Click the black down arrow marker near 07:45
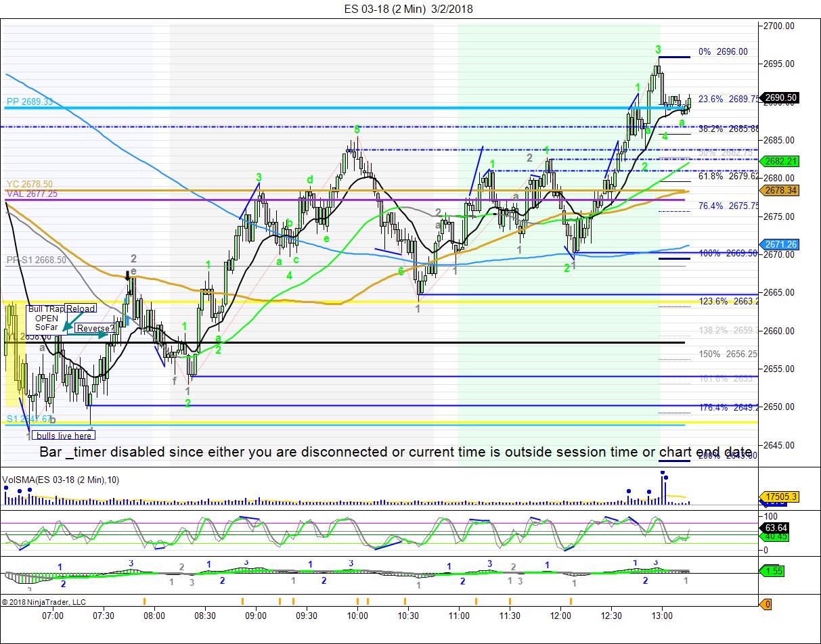This screenshot has height=644, width=821. [127, 275]
